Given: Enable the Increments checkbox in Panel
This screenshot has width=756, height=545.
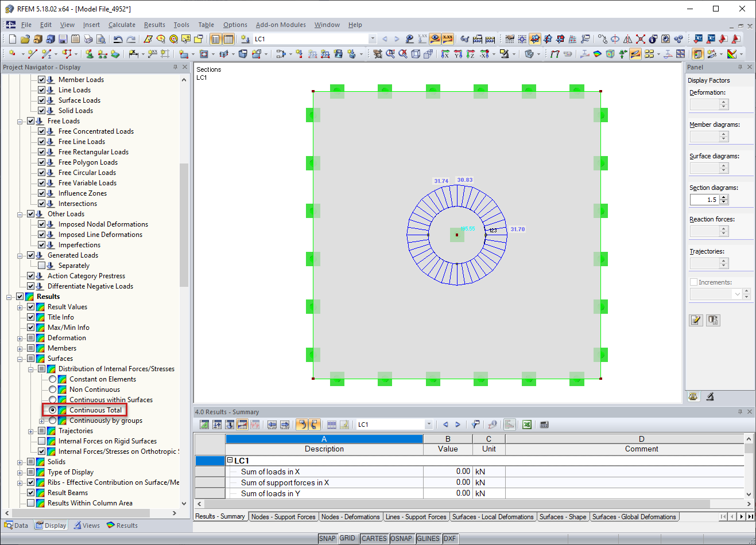Looking at the screenshot, I should click(693, 282).
